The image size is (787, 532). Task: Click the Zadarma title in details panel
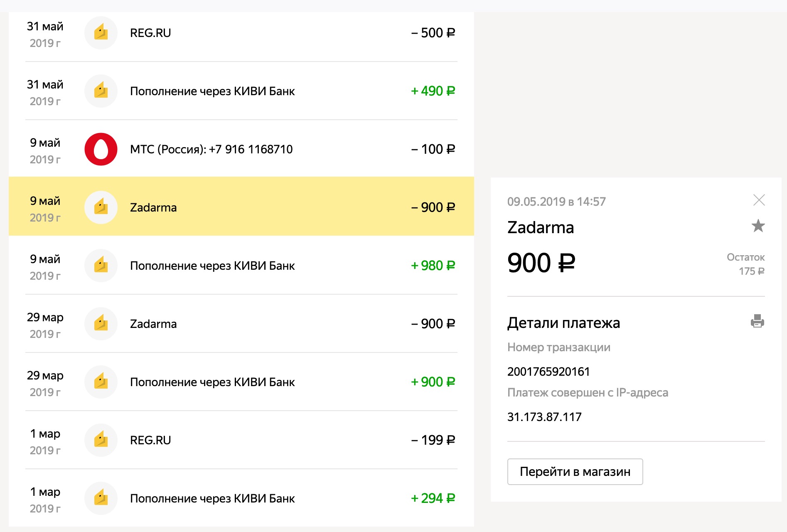(x=541, y=227)
